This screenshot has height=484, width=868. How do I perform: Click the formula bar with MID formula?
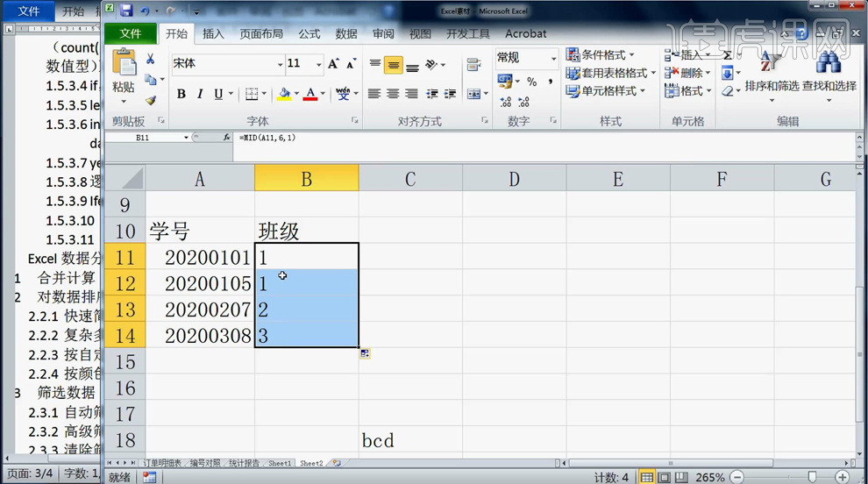(544, 138)
